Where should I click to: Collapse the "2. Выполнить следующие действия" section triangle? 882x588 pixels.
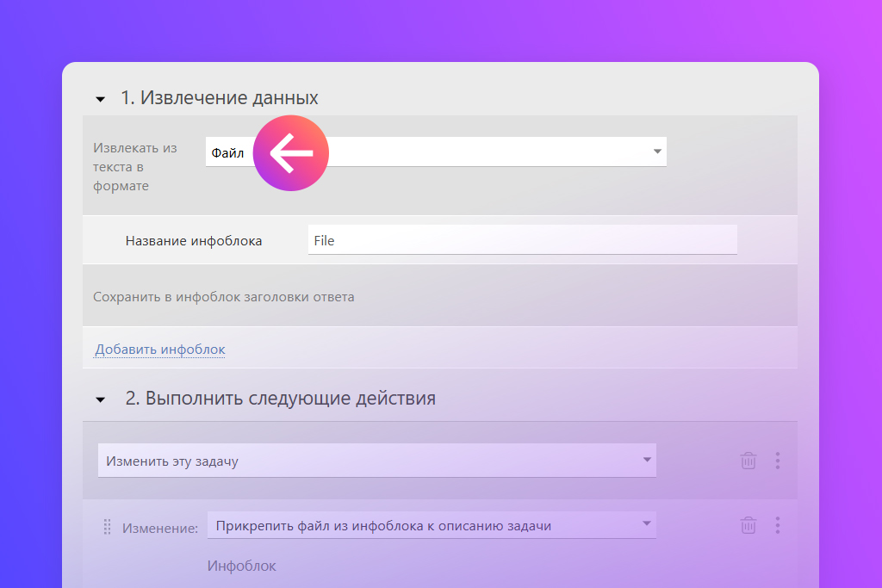click(101, 400)
